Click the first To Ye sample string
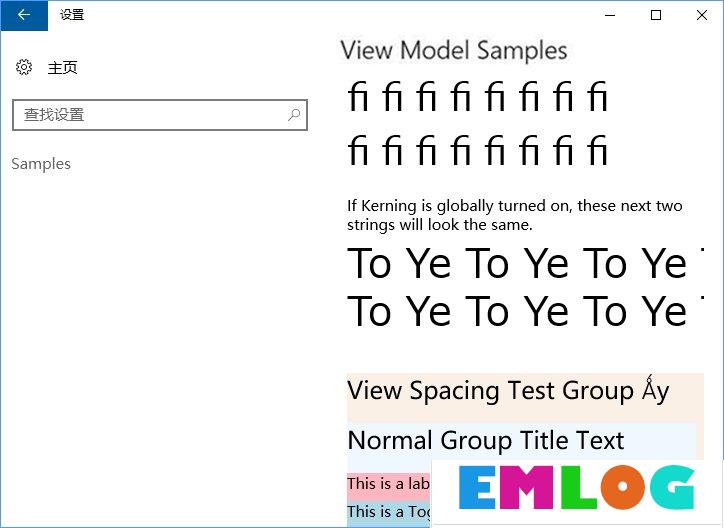The width and height of the screenshot is (724, 528). [525, 263]
